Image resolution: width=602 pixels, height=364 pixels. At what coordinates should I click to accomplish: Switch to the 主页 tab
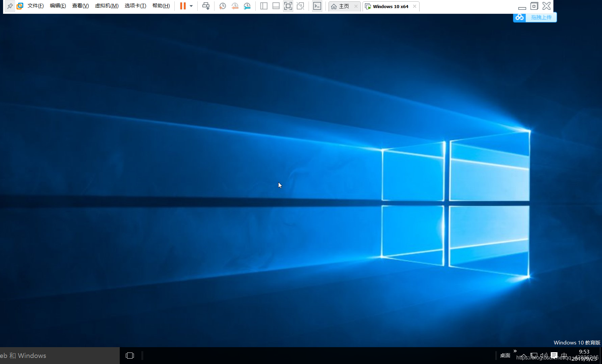tap(341, 6)
